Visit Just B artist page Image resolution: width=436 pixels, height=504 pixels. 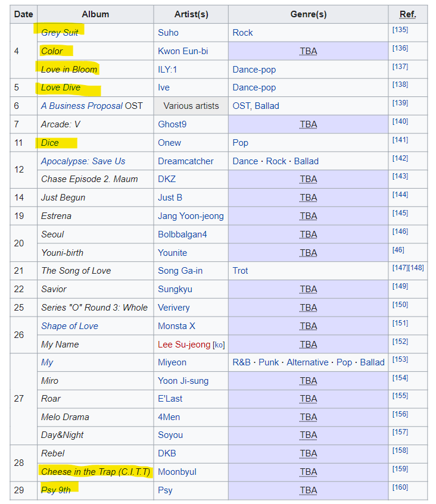point(170,198)
